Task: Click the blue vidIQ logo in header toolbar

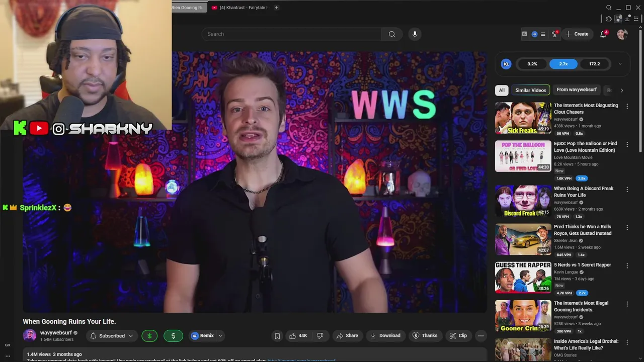Action: coord(534,34)
